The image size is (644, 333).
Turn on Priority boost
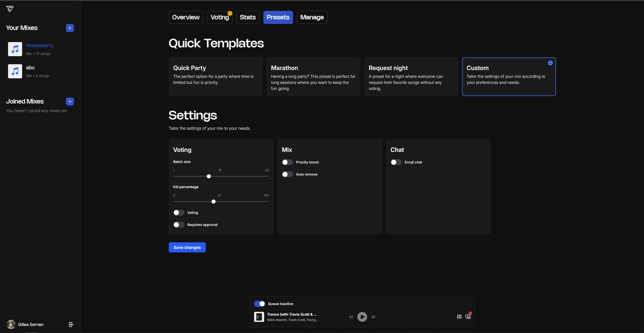(288, 162)
